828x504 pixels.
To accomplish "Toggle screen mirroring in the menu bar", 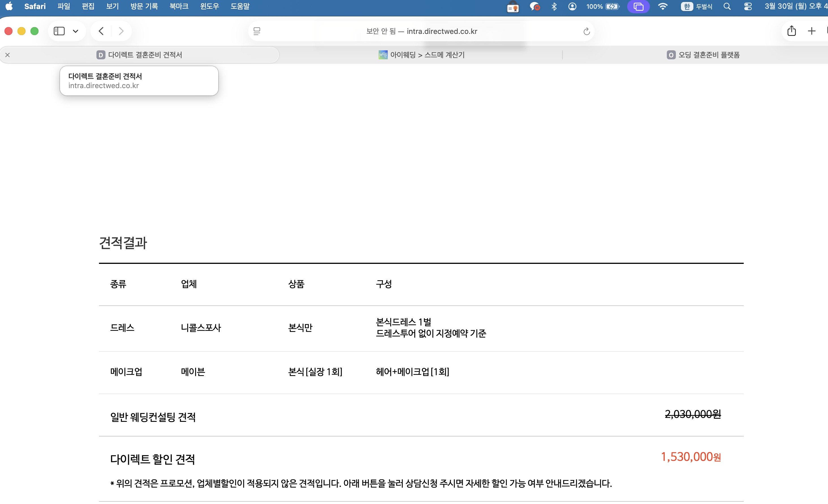I will point(638,6).
